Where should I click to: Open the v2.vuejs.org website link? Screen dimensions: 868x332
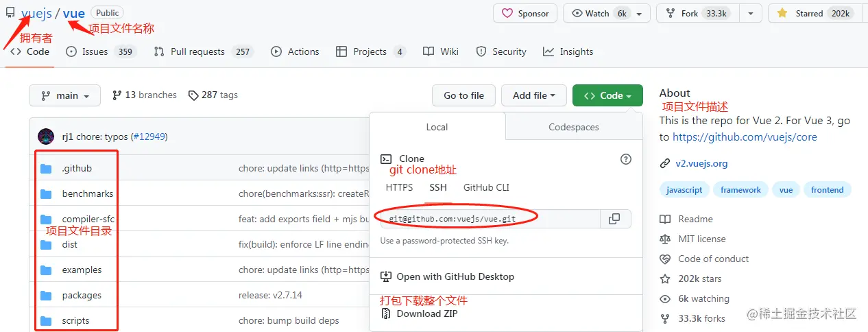[x=701, y=163]
